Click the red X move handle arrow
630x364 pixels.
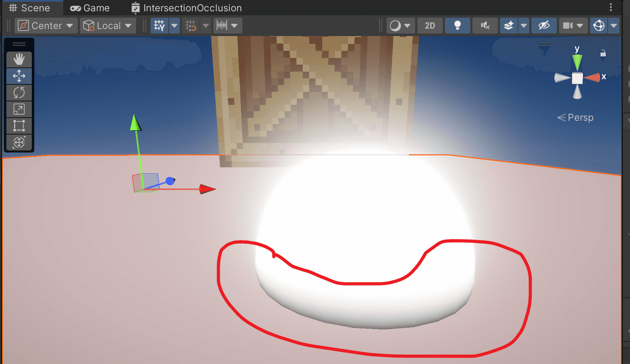[207, 189]
